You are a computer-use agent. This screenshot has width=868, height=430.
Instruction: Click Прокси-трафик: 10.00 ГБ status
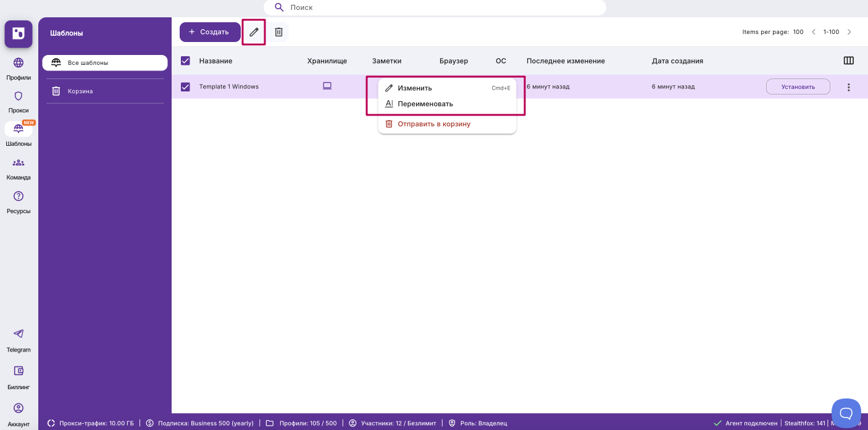click(x=91, y=423)
